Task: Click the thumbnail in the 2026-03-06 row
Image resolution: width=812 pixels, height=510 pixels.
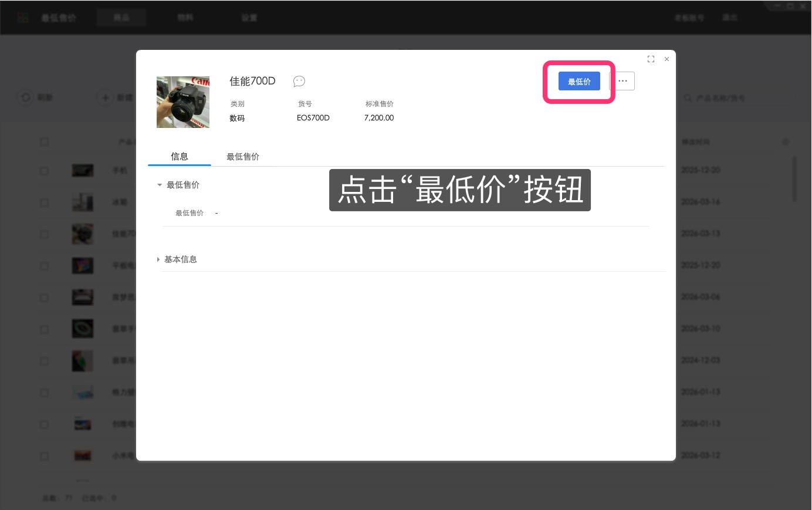Action: [x=83, y=298]
